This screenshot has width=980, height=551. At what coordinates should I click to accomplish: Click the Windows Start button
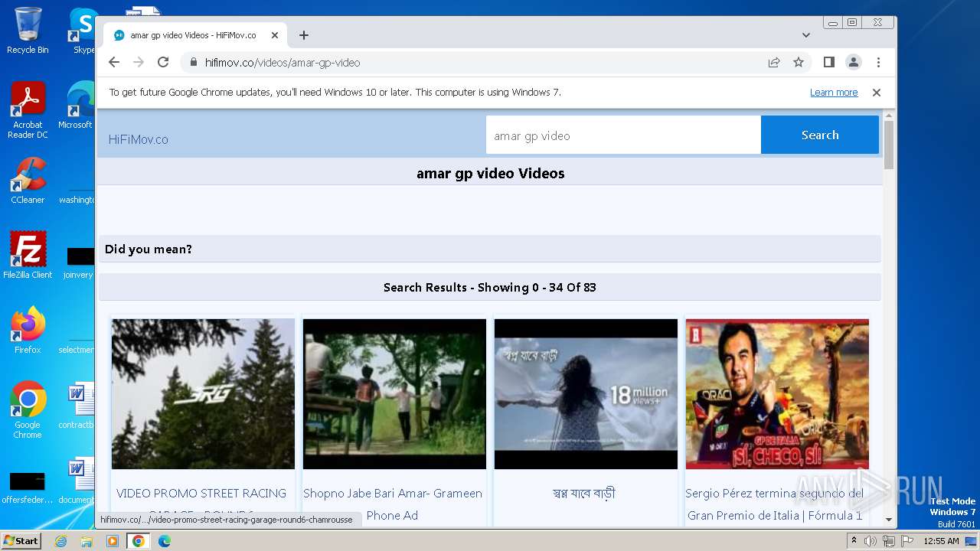pyautogui.click(x=21, y=540)
